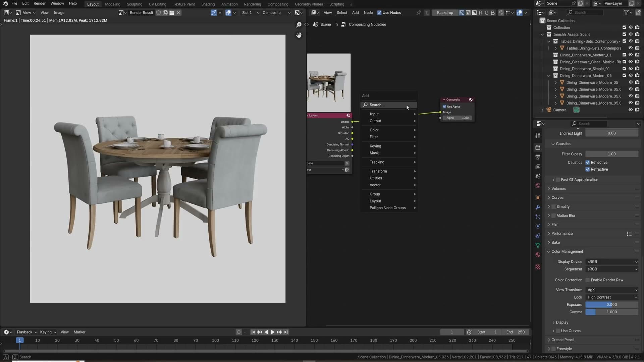Viewport: 644px width, 362px height.
Task: Open the View Layer properties tab
Action: tap(538, 167)
